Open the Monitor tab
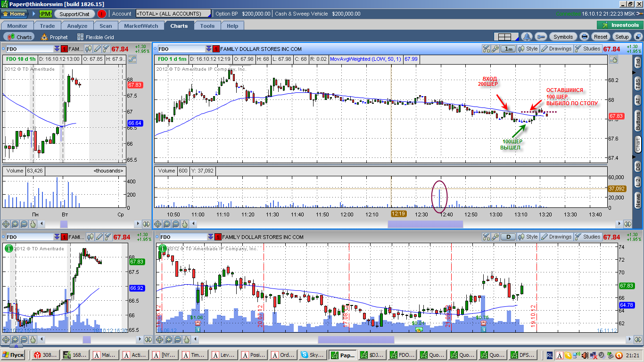 pos(17,26)
